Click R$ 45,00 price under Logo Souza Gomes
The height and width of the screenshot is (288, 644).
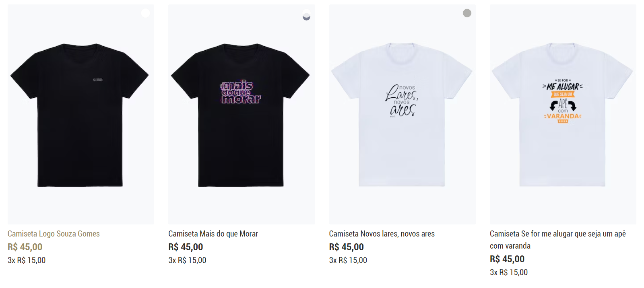[25, 247]
